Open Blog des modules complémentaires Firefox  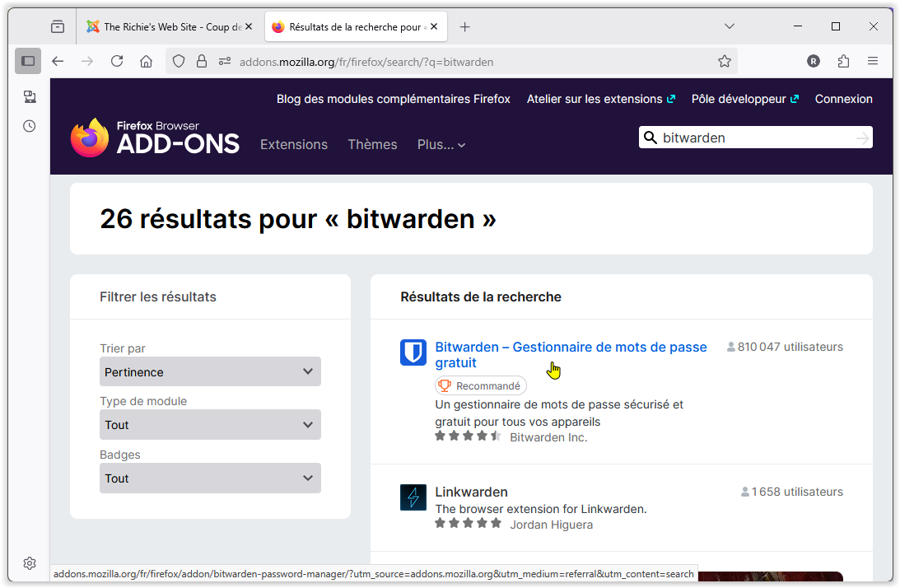[393, 99]
